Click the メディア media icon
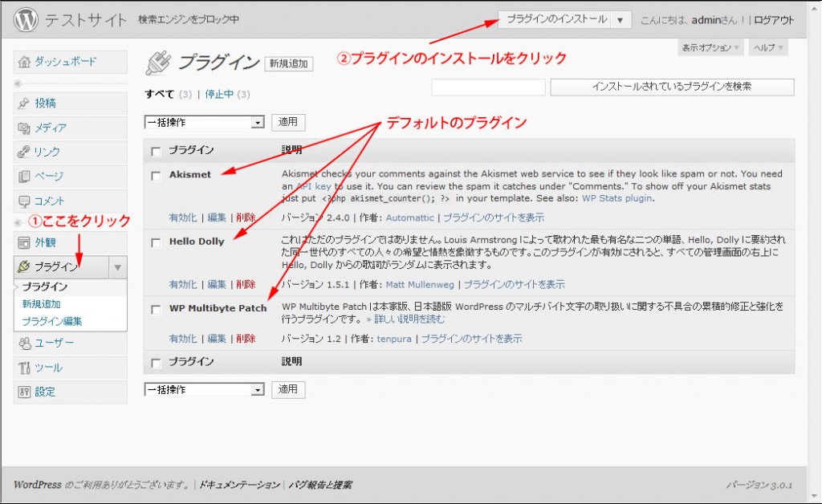 (x=24, y=128)
